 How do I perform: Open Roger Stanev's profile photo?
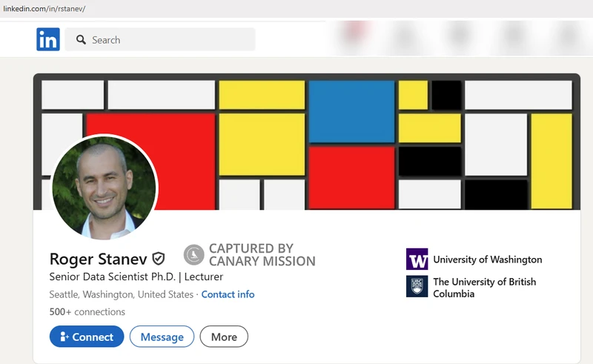coord(104,188)
